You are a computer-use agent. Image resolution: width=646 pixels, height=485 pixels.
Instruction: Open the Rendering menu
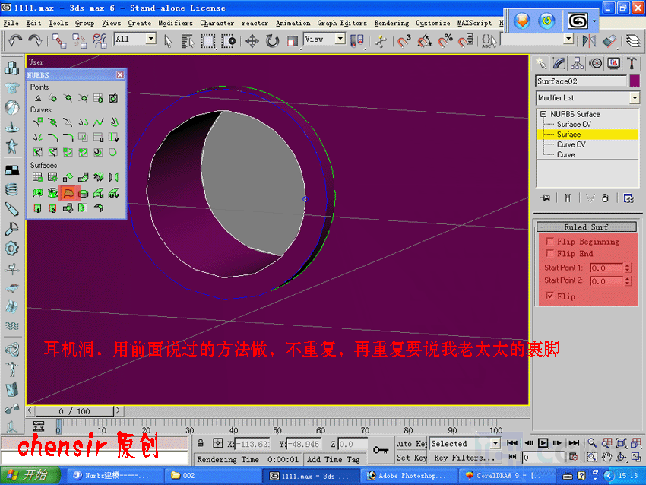point(391,23)
